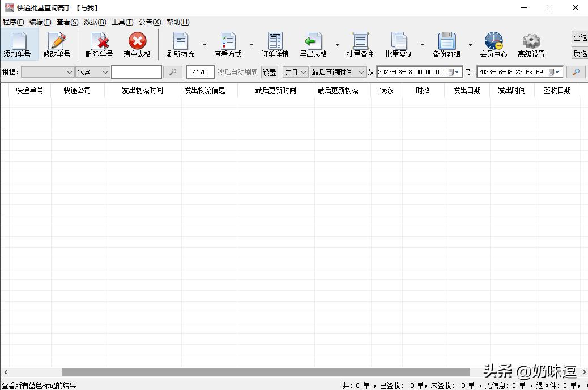Click the 发出物流时间 column header
This screenshot has width=588, height=390.
click(143, 91)
